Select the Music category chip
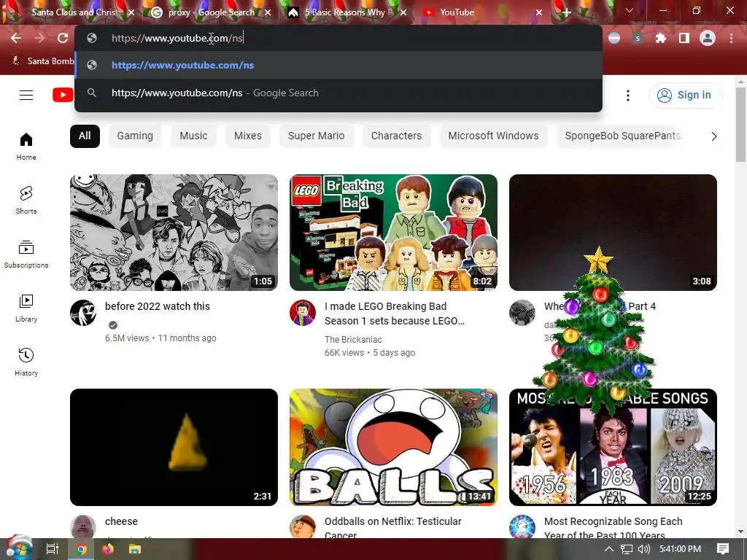This screenshot has height=560, width=747. (x=193, y=136)
